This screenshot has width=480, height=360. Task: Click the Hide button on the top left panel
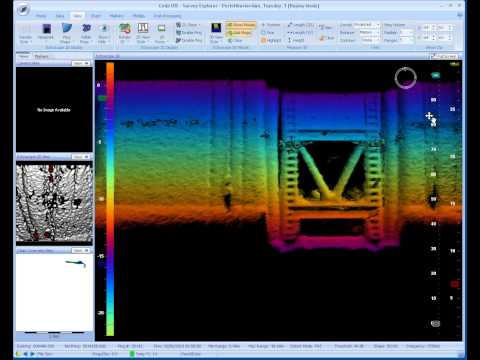coord(81,63)
